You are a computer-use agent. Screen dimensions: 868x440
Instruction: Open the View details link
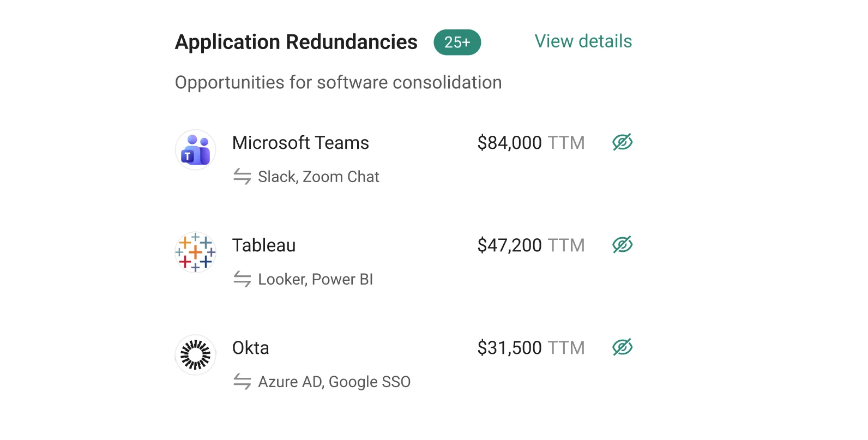(583, 41)
